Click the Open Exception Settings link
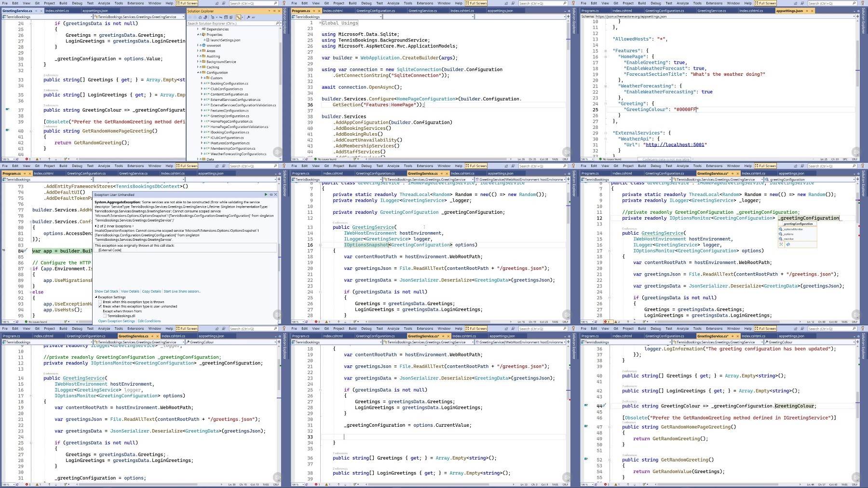The image size is (868, 488). [x=117, y=321]
